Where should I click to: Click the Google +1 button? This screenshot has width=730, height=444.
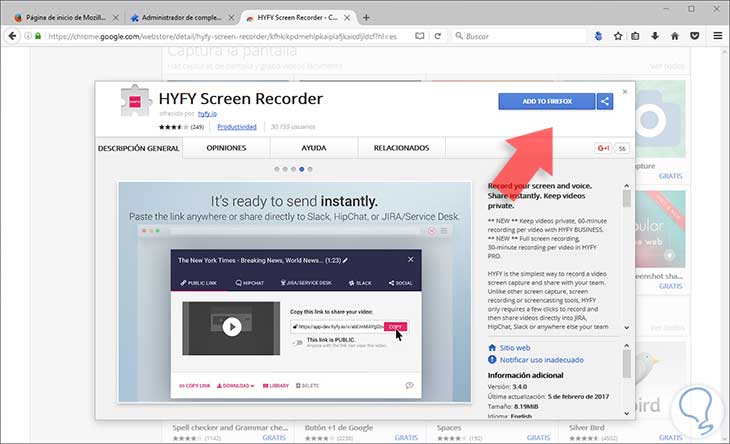(603, 148)
